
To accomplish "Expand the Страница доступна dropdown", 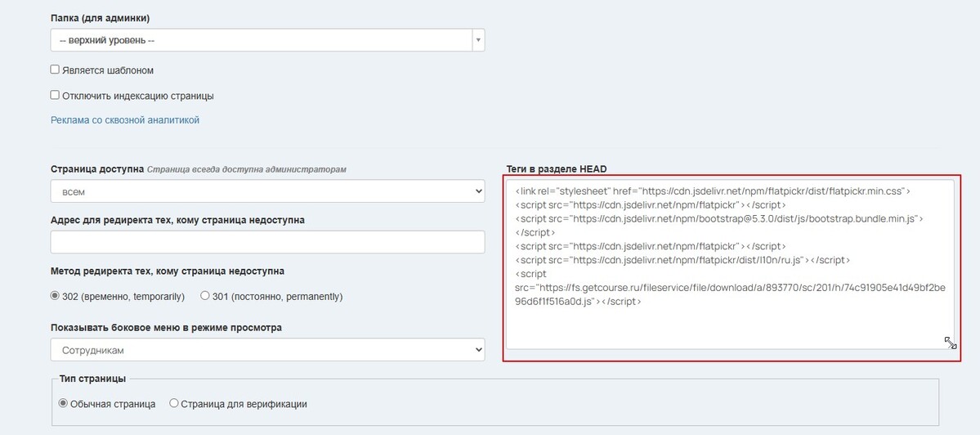I will click(x=267, y=191).
